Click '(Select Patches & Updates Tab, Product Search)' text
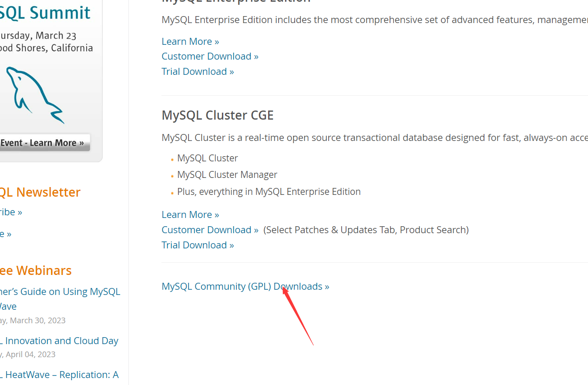This screenshot has width=588, height=385. pos(366,230)
